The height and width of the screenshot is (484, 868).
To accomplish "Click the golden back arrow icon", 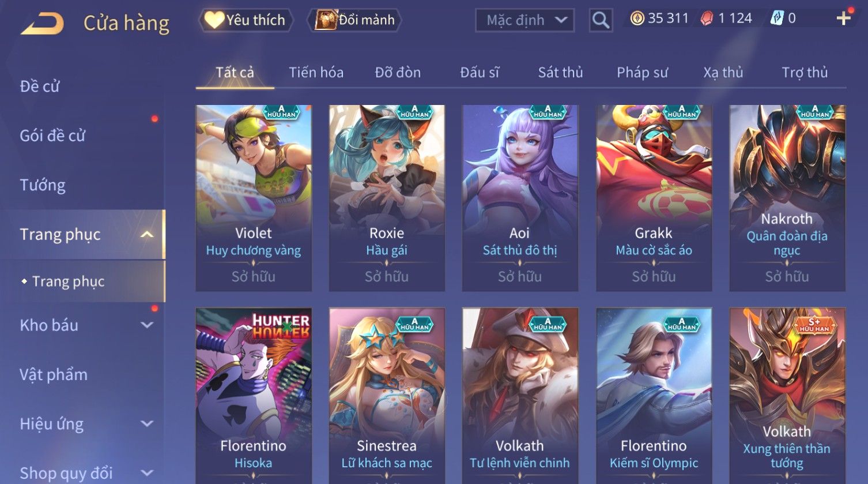I will pos(43,24).
